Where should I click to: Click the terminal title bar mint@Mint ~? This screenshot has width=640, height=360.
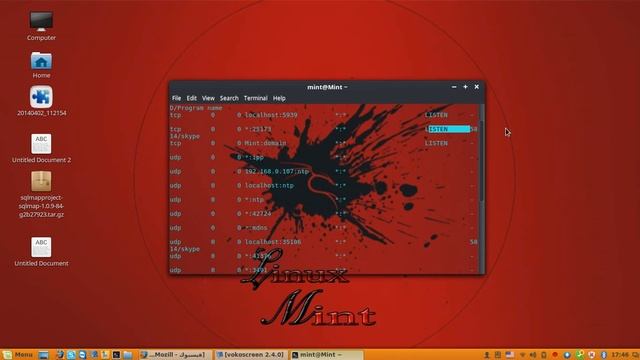pos(327,87)
